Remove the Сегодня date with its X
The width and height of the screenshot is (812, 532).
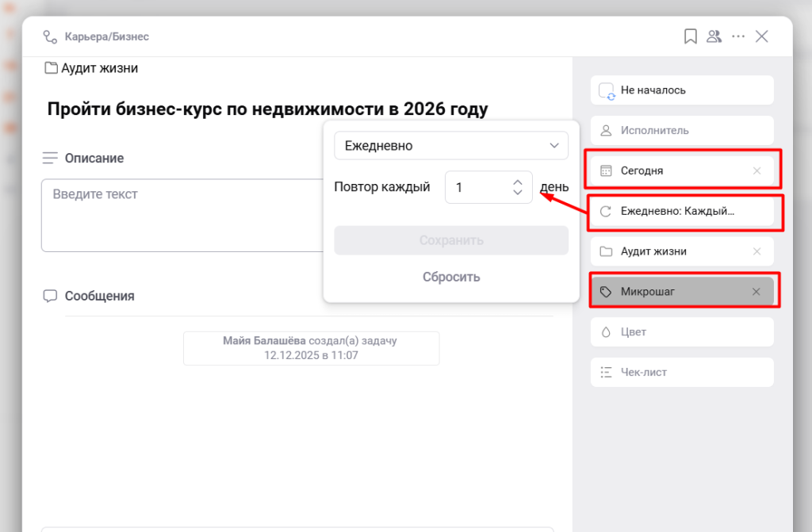click(756, 170)
